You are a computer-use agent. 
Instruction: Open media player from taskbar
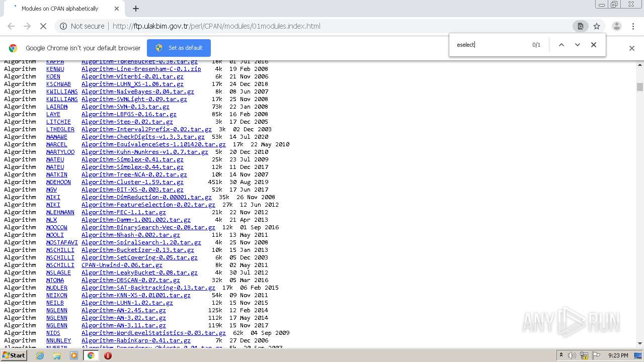click(74, 355)
